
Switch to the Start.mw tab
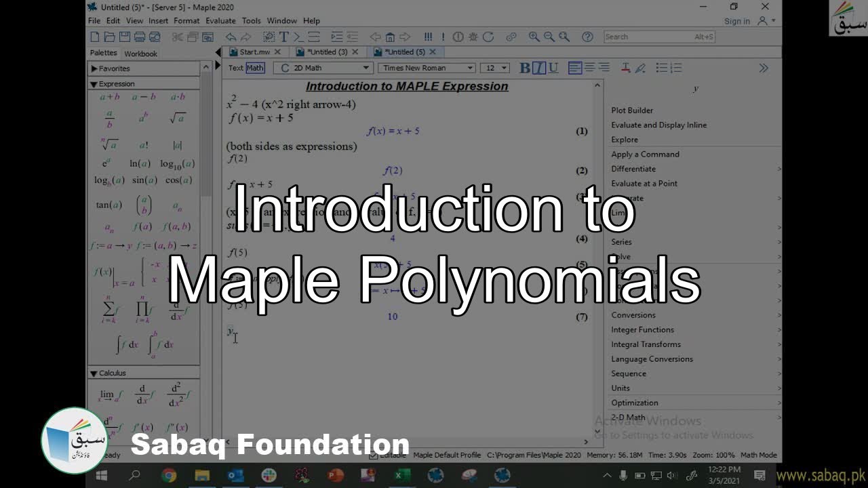254,52
